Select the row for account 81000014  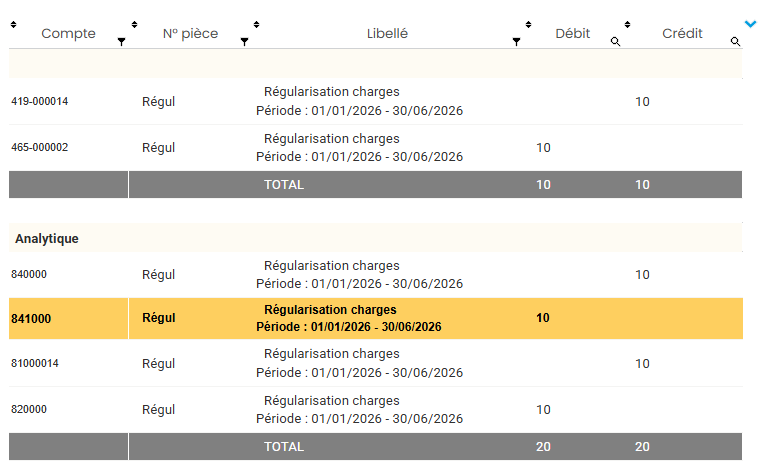click(x=376, y=363)
